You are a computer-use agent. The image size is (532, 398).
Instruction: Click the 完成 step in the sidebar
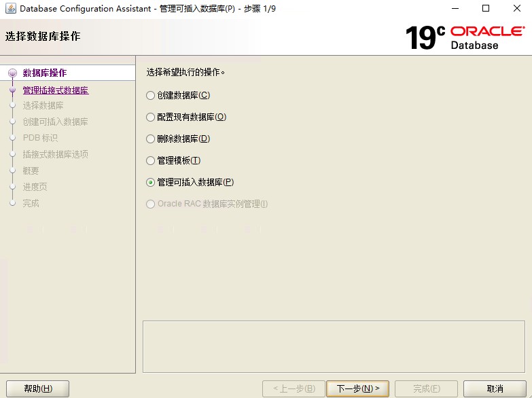coord(31,203)
